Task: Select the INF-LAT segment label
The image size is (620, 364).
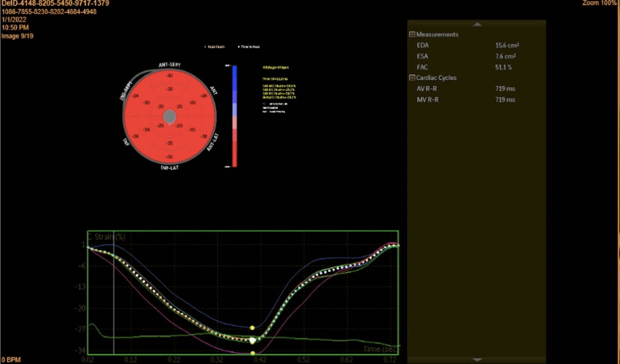Action: [x=170, y=167]
